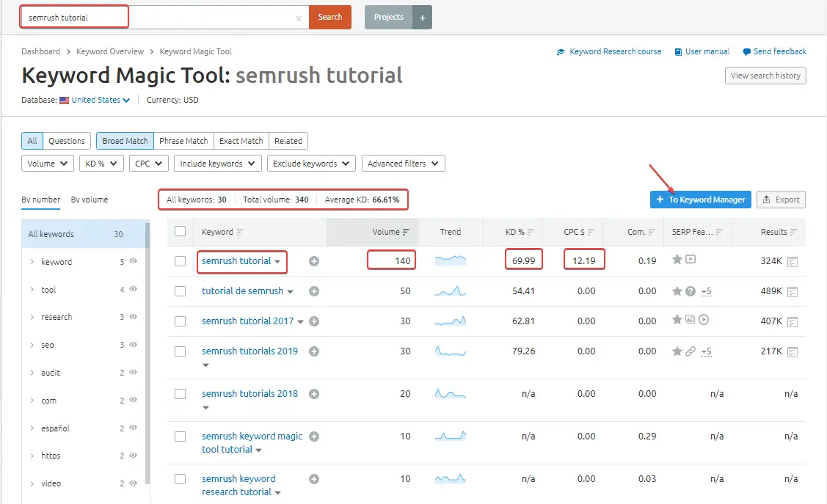Open View search history
Image resolution: width=827 pixels, height=504 pixels.
(765, 75)
